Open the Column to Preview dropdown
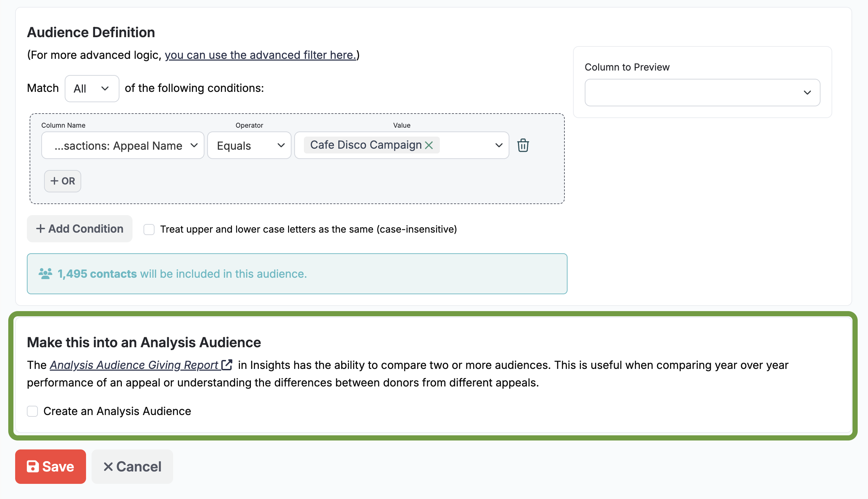Screen dimensions: 868x499 click(702, 92)
